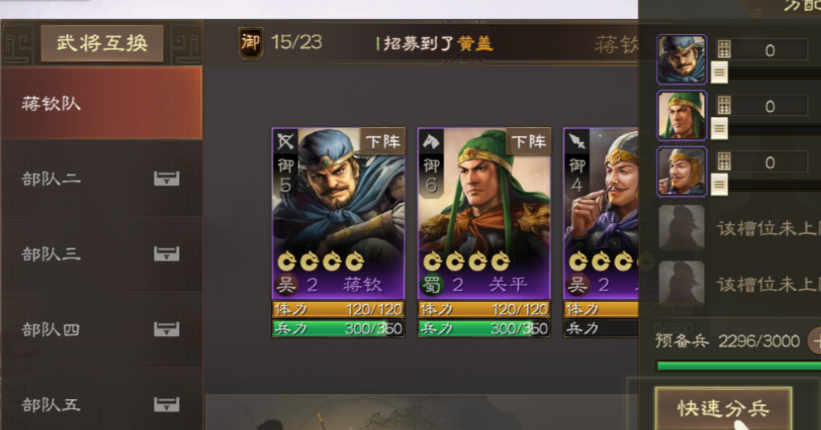Click the grid icon next to 蒋钦's troop count
The image size is (821, 430).
pyautogui.click(x=724, y=49)
